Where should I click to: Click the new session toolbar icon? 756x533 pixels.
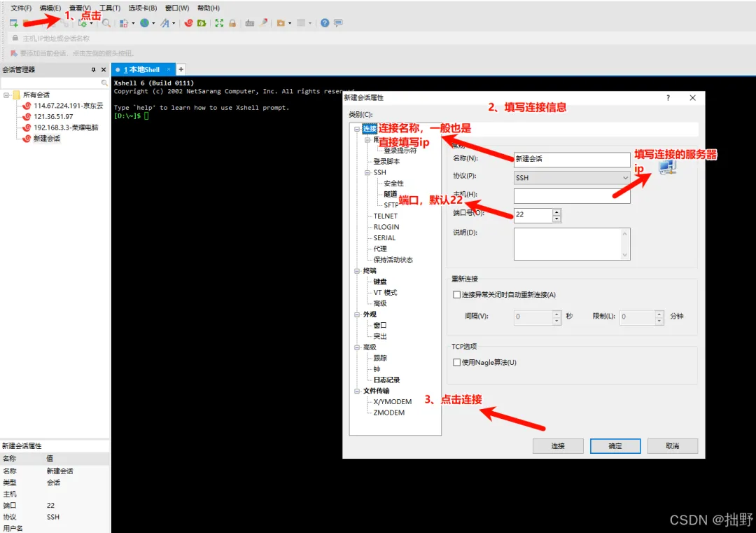click(13, 22)
